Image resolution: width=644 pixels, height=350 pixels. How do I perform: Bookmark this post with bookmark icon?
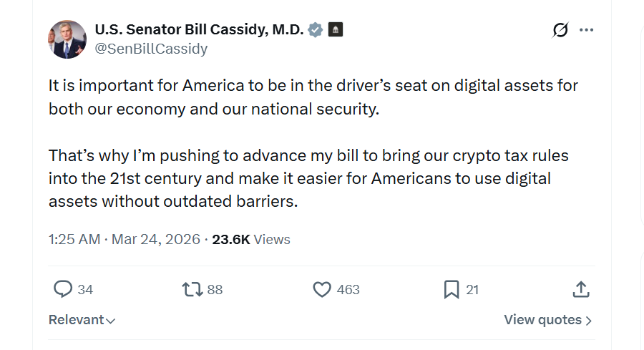pos(452,289)
